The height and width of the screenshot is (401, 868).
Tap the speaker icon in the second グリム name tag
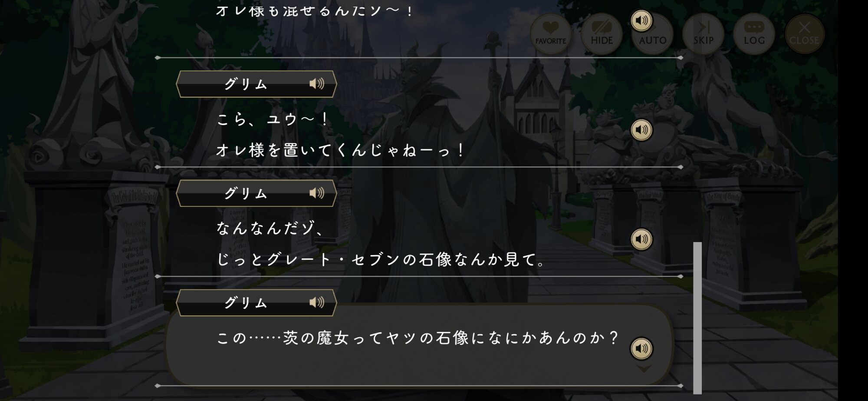click(317, 193)
